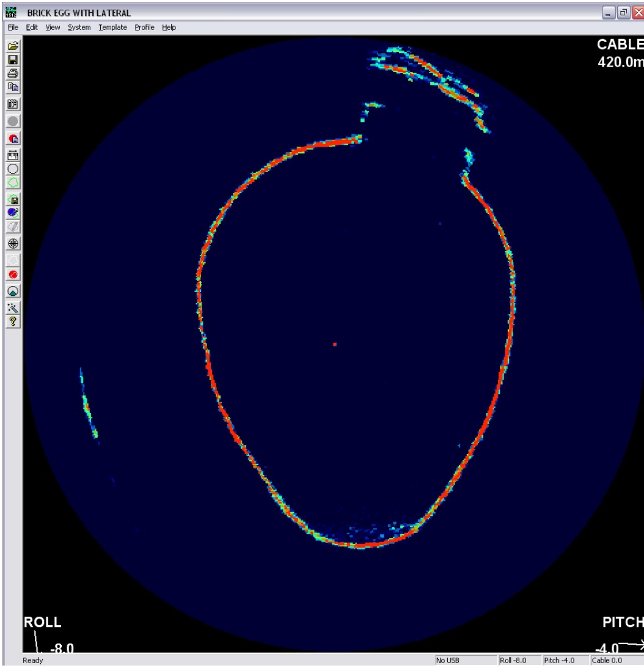Open a profile file with the folder icon
The width and height of the screenshot is (644, 668).
(13, 46)
